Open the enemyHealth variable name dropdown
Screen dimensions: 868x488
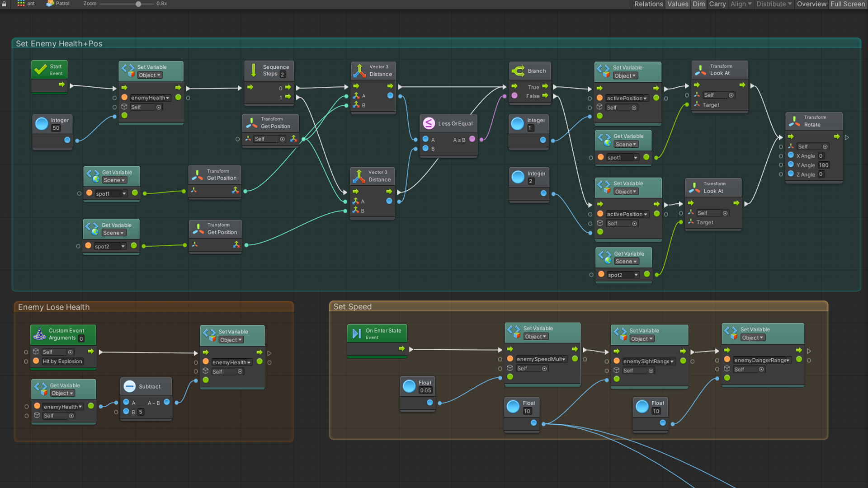click(150, 98)
